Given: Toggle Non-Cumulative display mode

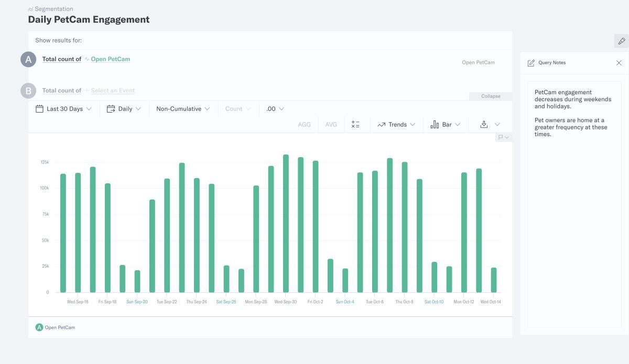Looking at the screenshot, I should (x=179, y=108).
